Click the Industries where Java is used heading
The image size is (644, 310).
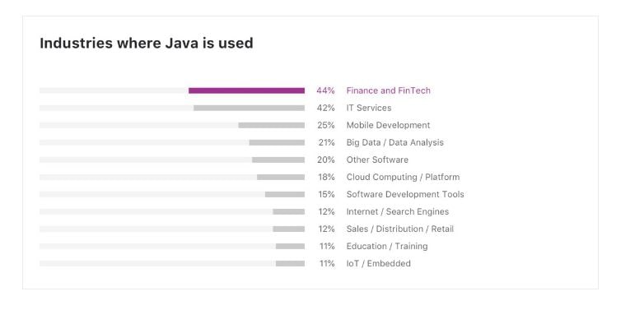click(147, 43)
